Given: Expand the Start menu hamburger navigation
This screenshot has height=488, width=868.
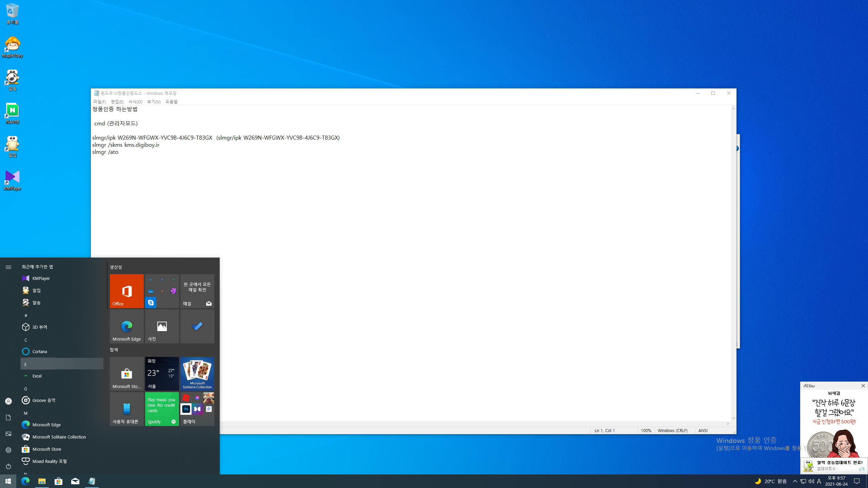Looking at the screenshot, I should coord(8,267).
